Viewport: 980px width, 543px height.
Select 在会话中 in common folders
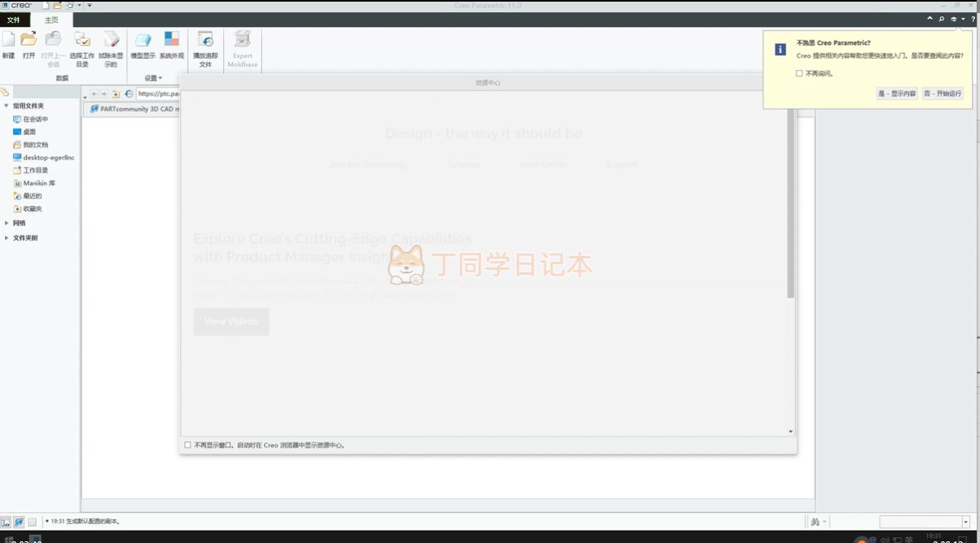(30, 119)
